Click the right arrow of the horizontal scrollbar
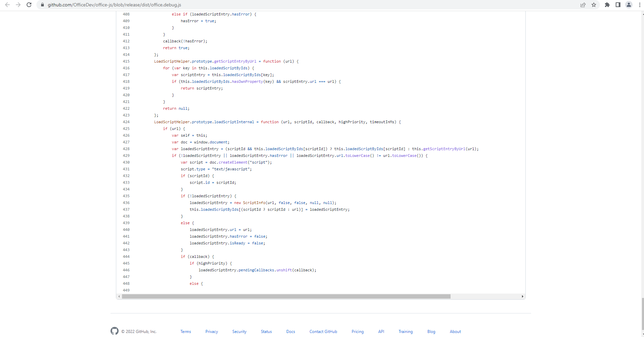 tap(523, 297)
